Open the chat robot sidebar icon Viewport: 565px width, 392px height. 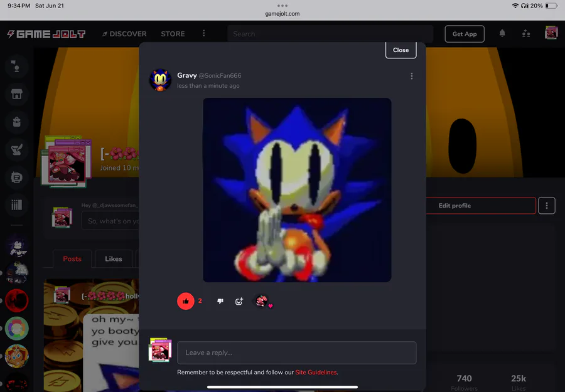[16, 177]
